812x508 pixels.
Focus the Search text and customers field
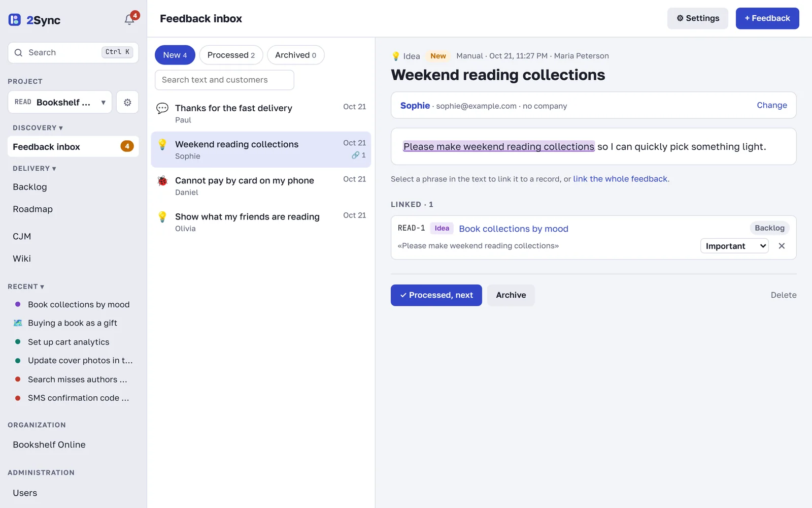224,80
